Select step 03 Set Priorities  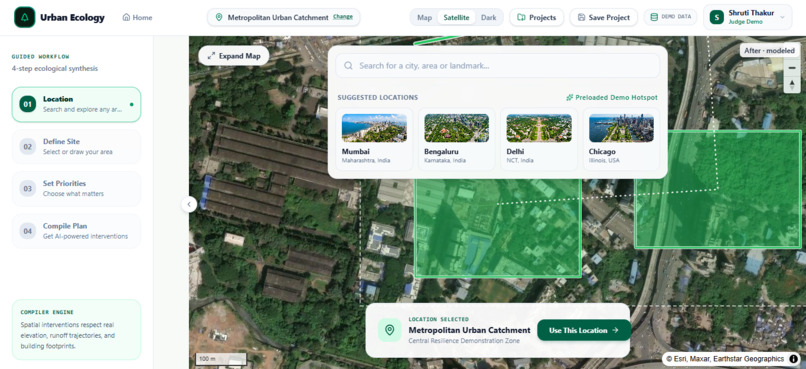tap(76, 189)
